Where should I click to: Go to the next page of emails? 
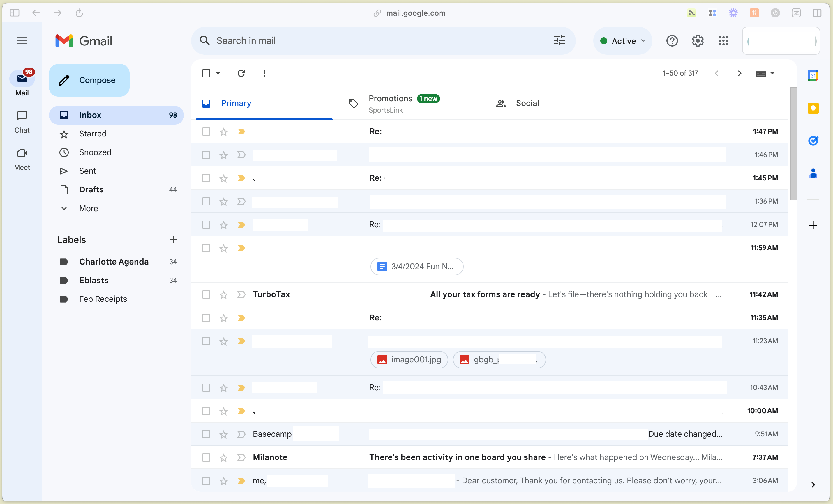click(x=739, y=73)
